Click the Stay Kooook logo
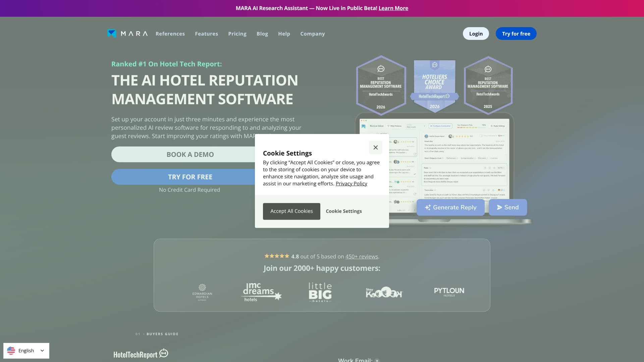The image size is (644, 362). tap(384, 292)
